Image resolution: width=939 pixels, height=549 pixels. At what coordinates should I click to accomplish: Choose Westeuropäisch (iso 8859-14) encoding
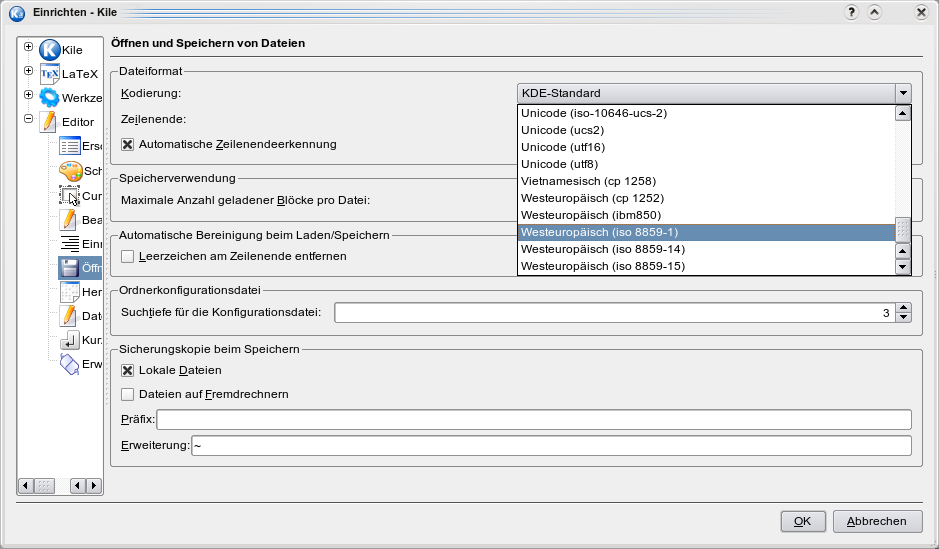point(707,249)
